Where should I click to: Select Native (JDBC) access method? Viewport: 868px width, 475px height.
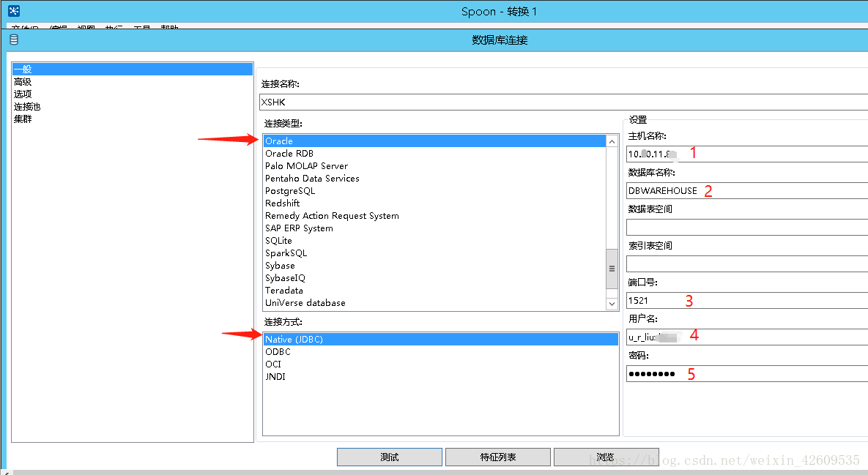pos(441,339)
